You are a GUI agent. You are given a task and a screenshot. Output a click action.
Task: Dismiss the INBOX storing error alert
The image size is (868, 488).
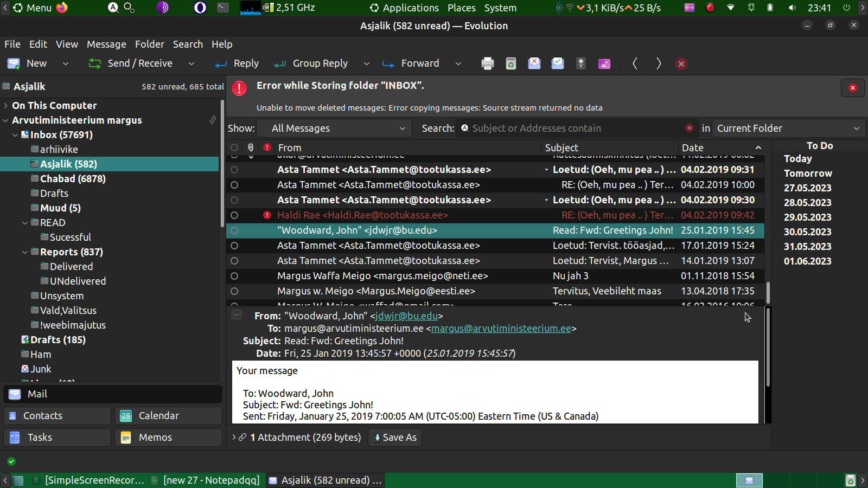pyautogui.click(x=852, y=88)
